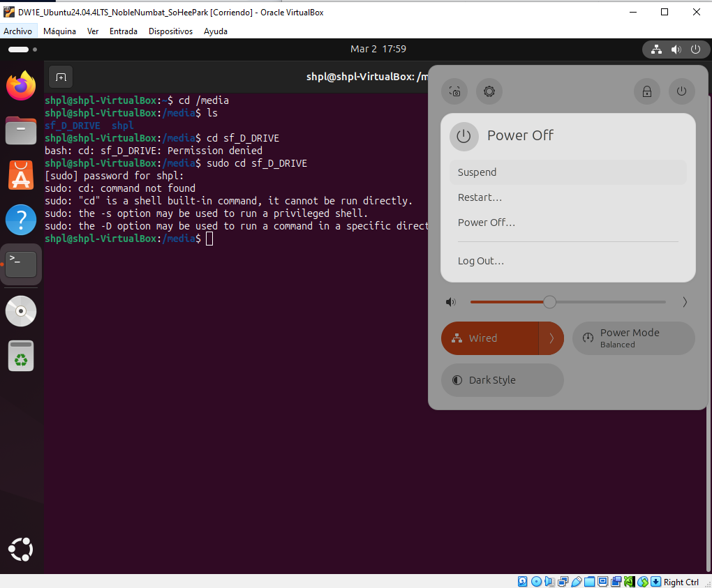
Task: Lock the screen with the padlock icon
Action: (x=647, y=91)
